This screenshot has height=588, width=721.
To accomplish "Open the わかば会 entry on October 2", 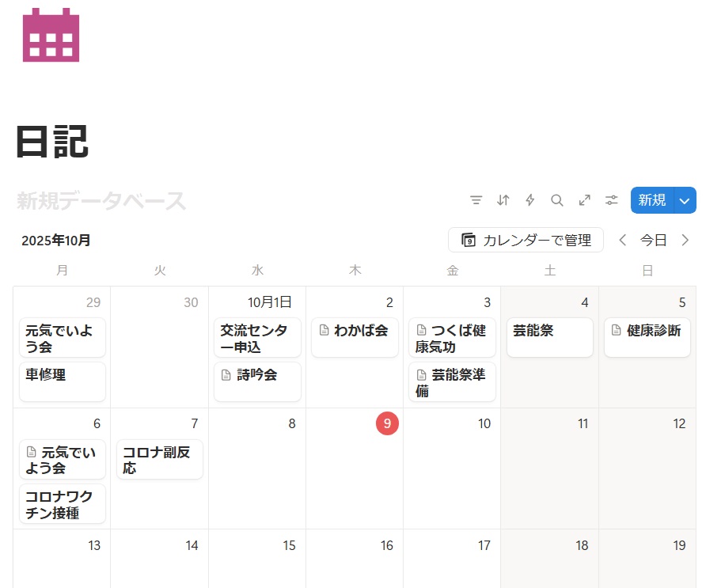I will (x=355, y=337).
